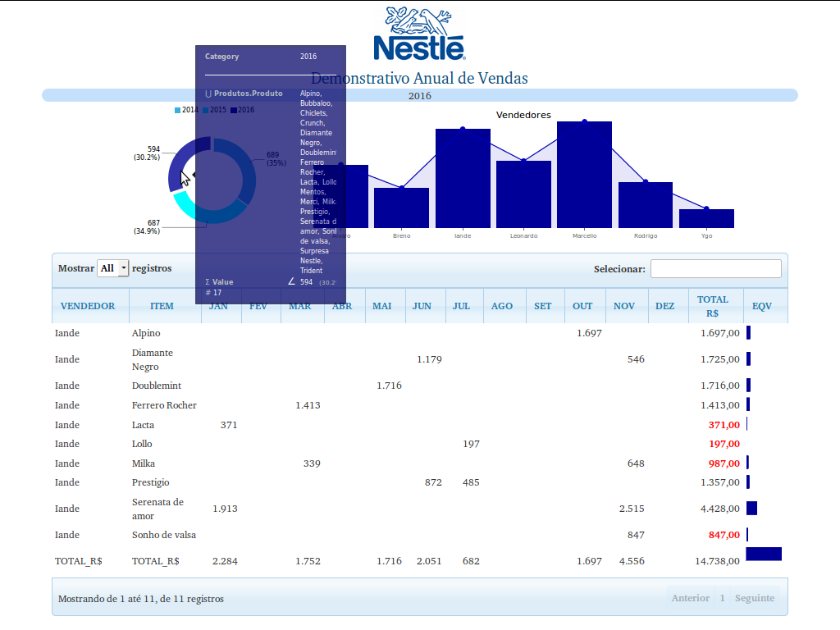
Task: Click the Lollo item cell
Action: [x=142, y=444]
